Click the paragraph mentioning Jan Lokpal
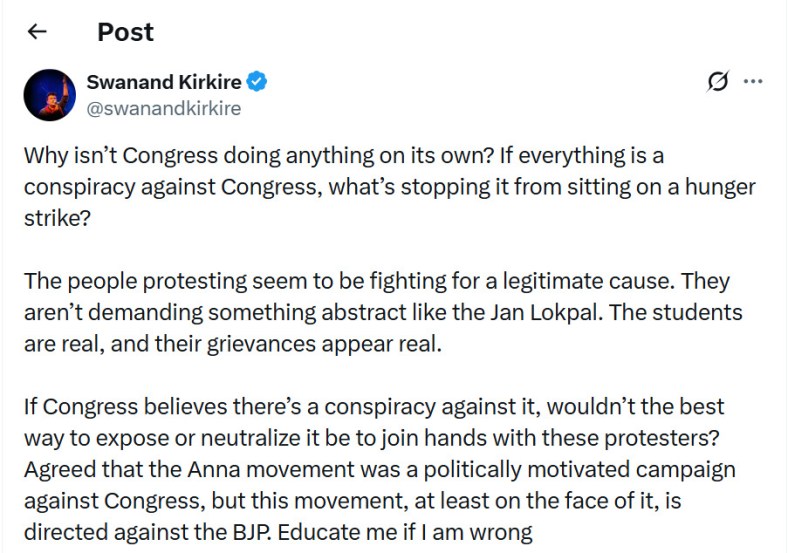 pos(383,312)
